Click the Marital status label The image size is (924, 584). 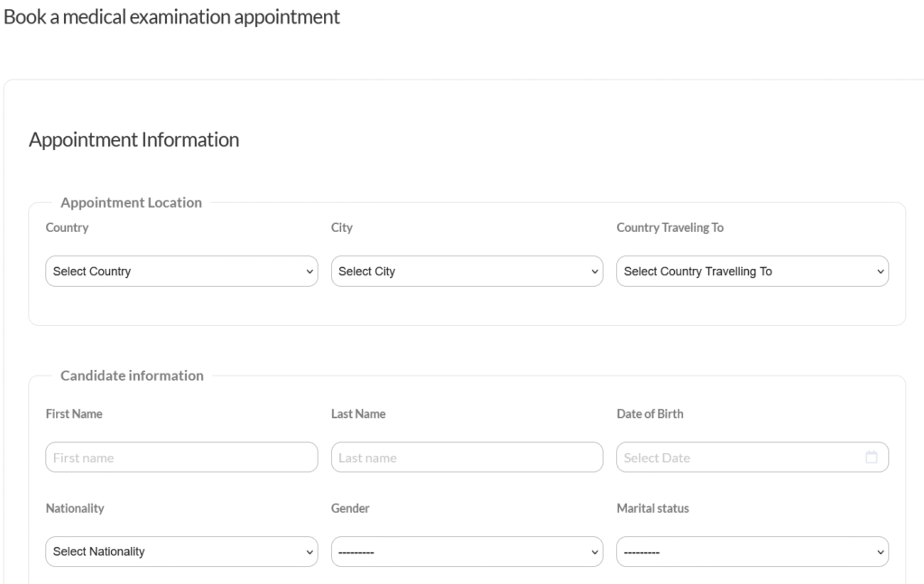pyautogui.click(x=652, y=509)
